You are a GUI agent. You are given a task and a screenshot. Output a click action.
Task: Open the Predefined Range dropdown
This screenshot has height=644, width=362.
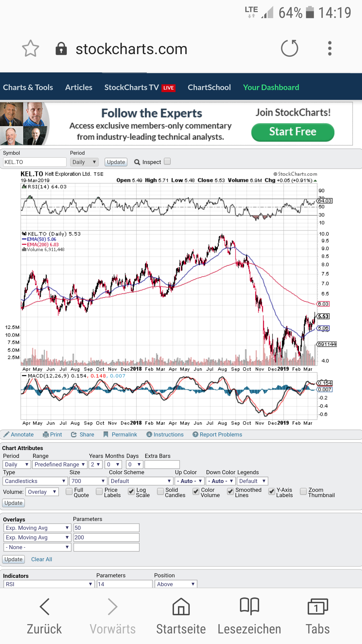pos(60,464)
